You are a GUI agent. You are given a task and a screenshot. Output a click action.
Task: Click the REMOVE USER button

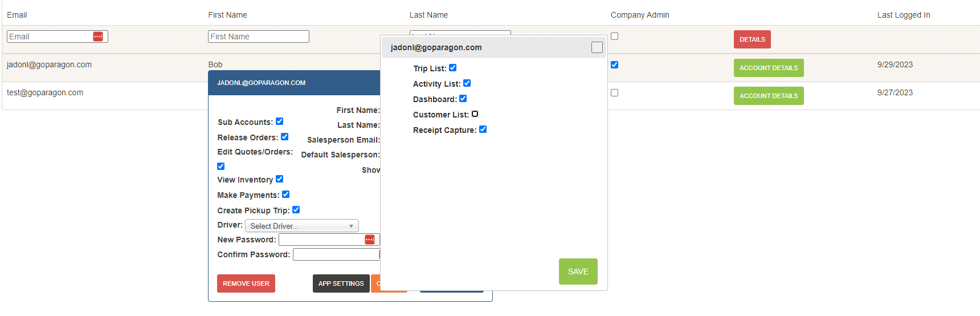246,283
